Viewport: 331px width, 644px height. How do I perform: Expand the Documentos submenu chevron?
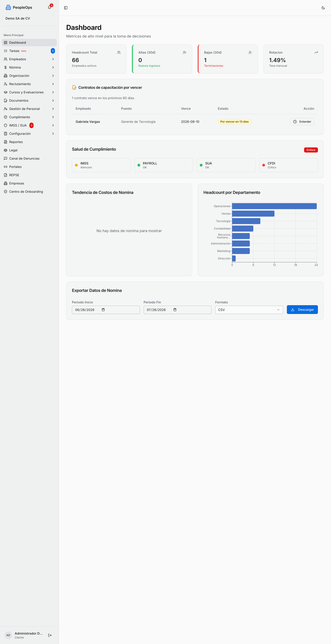[x=53, y=101]
